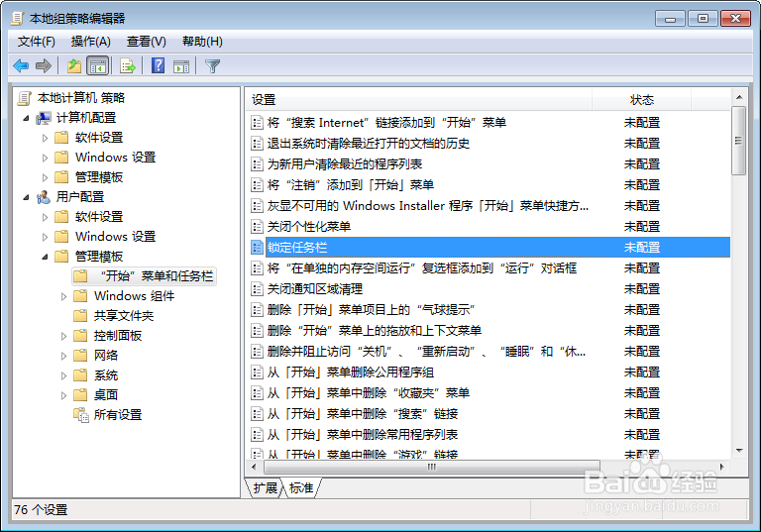The image size is (761, 532).
Task: Click vertical scrollbar up arrow
Action: pyautogui.click(x=739, y=97)
